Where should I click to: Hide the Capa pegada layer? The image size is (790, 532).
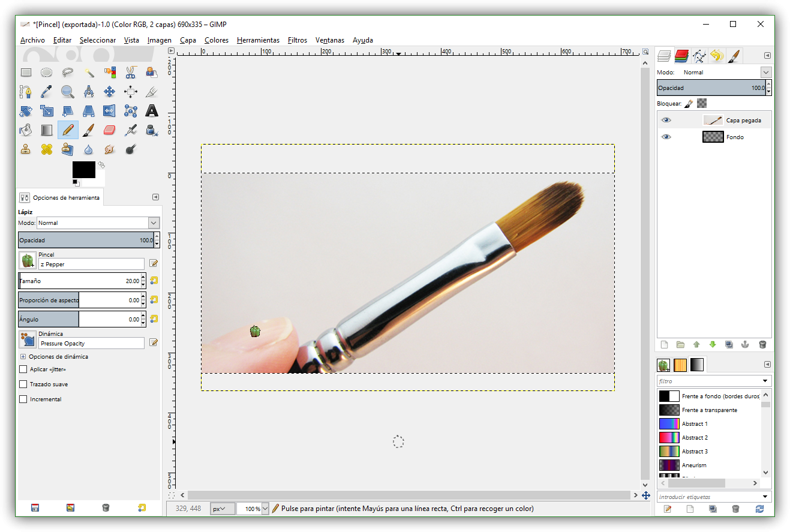coord(666,120)
